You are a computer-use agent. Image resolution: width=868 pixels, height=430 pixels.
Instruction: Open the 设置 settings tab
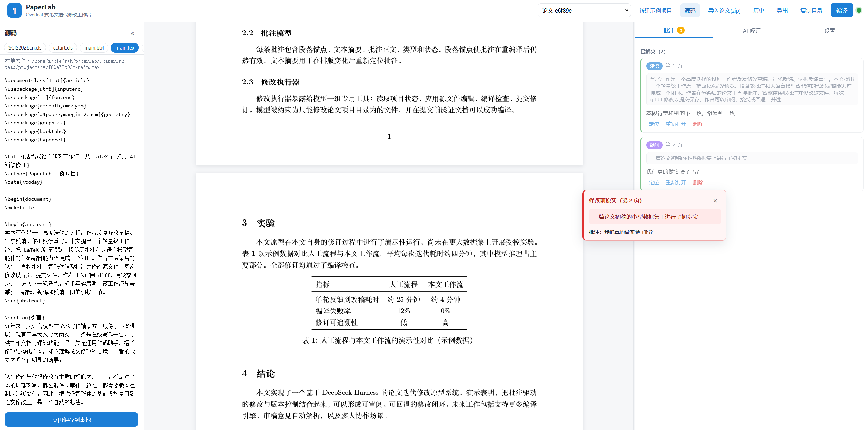[x=829, y=31]
